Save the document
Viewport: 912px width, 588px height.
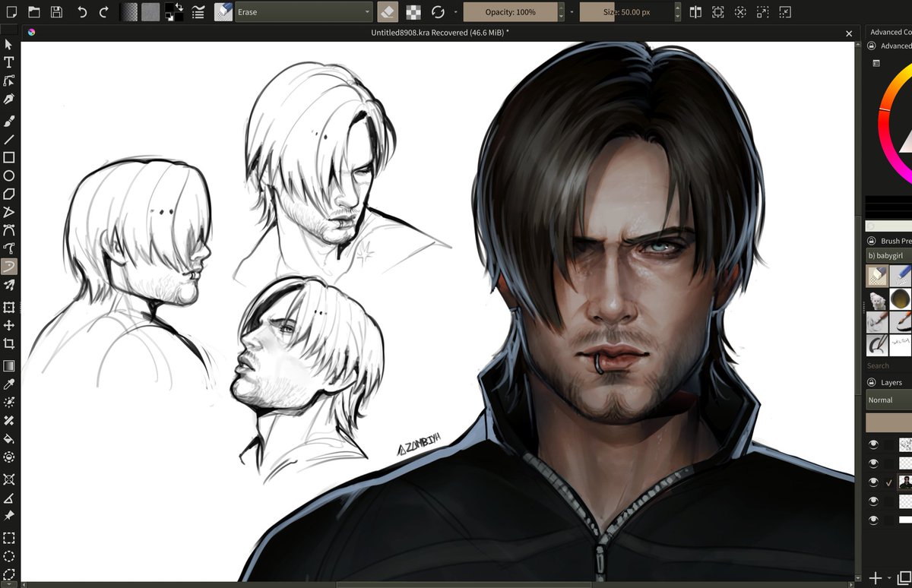coord(56,12)
